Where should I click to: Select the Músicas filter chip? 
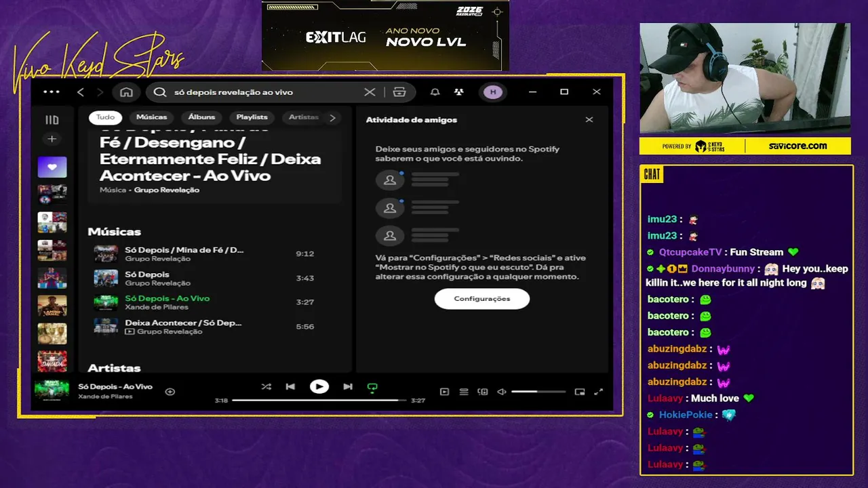coord(151,117)
